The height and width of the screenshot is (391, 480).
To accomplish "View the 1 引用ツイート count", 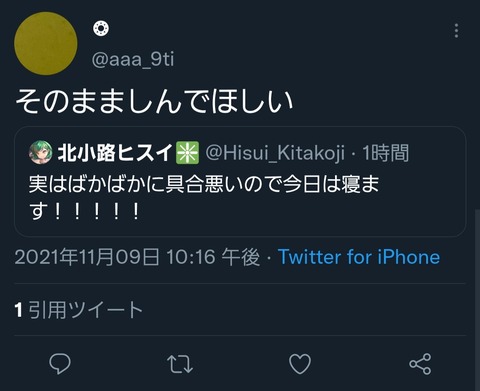I will click(79, 309).
